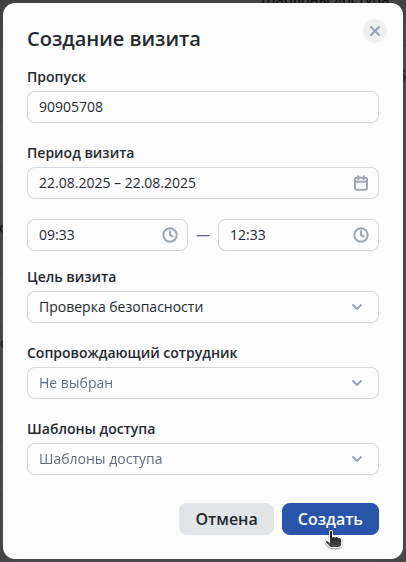Viewport: 406px width, 562px height.
Task: Click the Период визита label
Action: 81,153
